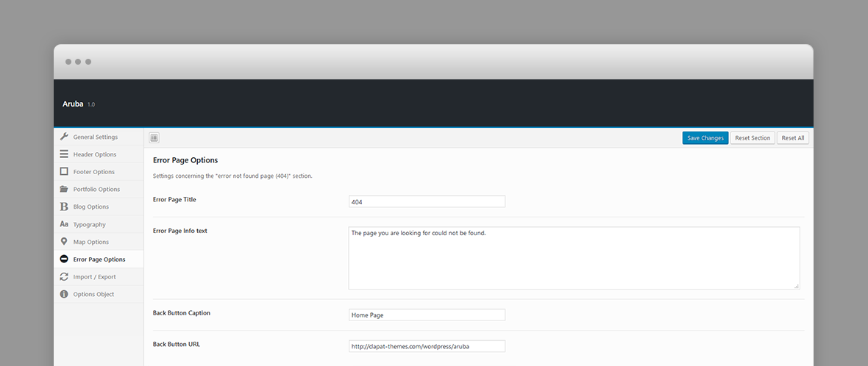Click the Import / Export refresh icon
This screenshot has height=366, width=868.
point(64,276)
